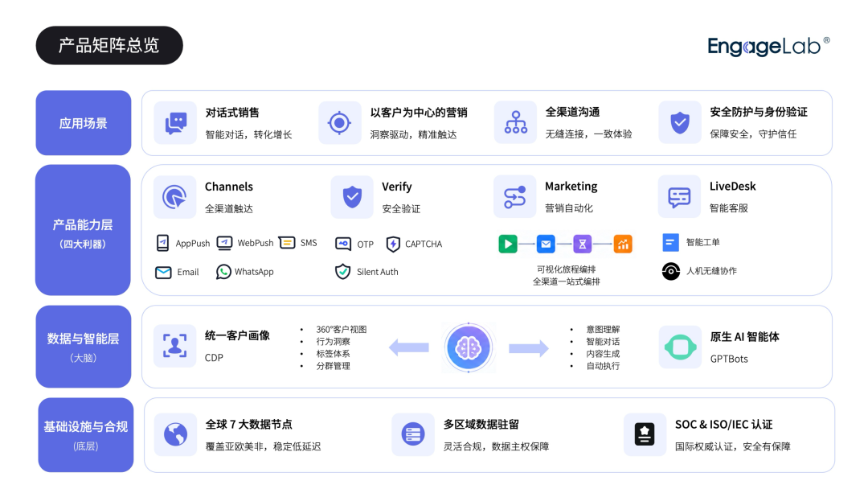Click the text 洞察驱动，精准触达

pos(414,134)
